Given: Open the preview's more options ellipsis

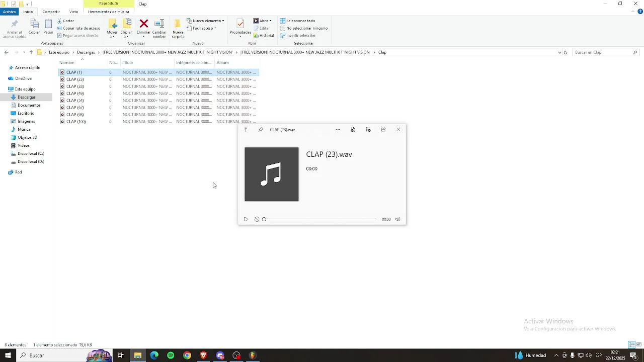Looking at the screenshot, I should coord(338,130).
